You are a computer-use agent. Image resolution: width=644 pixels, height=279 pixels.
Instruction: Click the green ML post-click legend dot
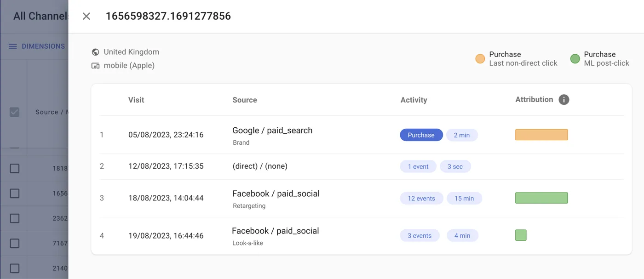click(575, 59)
